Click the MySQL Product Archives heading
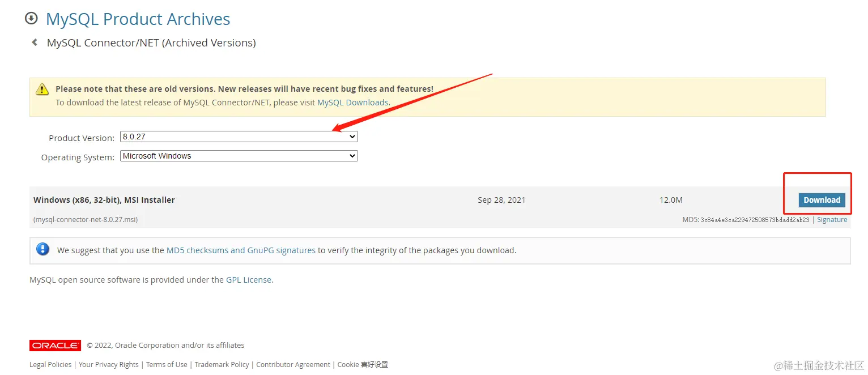Viewport: 868px width, 375px height. [138, 19]
